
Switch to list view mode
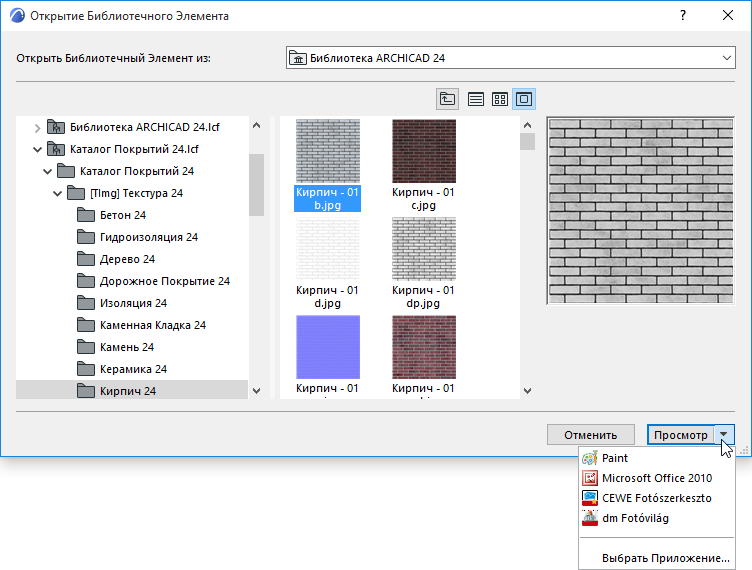pyautogui.click(x=476, y=99)
